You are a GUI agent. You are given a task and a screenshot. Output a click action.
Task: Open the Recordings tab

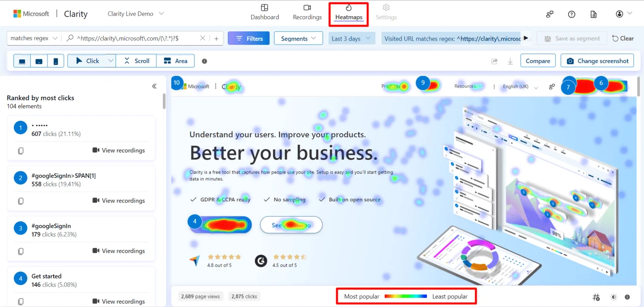pyautogui.click(x=307, y=12)
